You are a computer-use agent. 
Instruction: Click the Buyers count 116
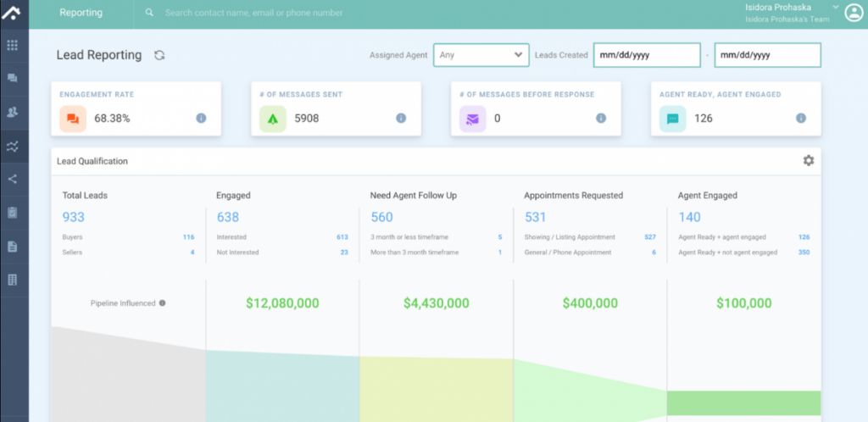pos(189,236)
